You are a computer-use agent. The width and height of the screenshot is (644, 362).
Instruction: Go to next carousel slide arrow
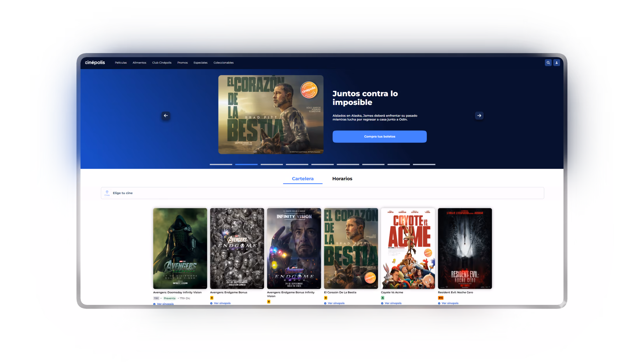pyautogui.click(x=479, y=116)
